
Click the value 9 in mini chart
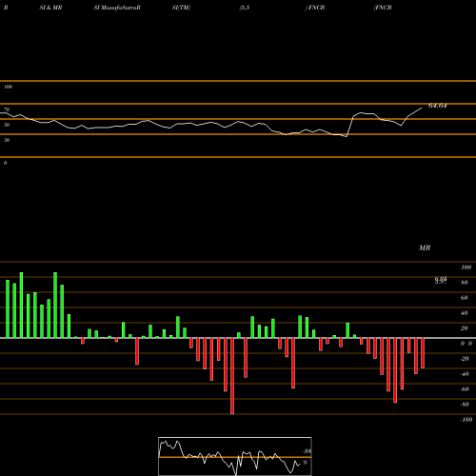click(305, 463)
